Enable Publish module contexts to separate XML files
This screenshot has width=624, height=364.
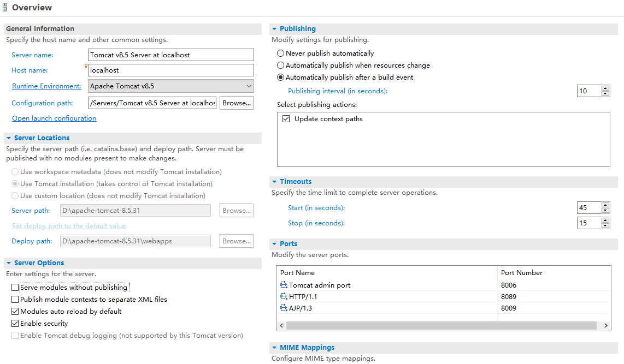15,299
